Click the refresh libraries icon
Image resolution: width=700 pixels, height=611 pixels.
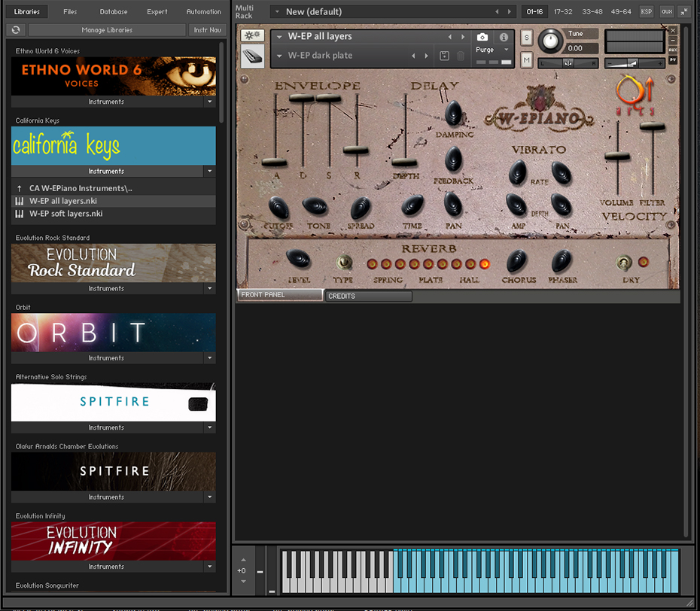pos(16,30)
